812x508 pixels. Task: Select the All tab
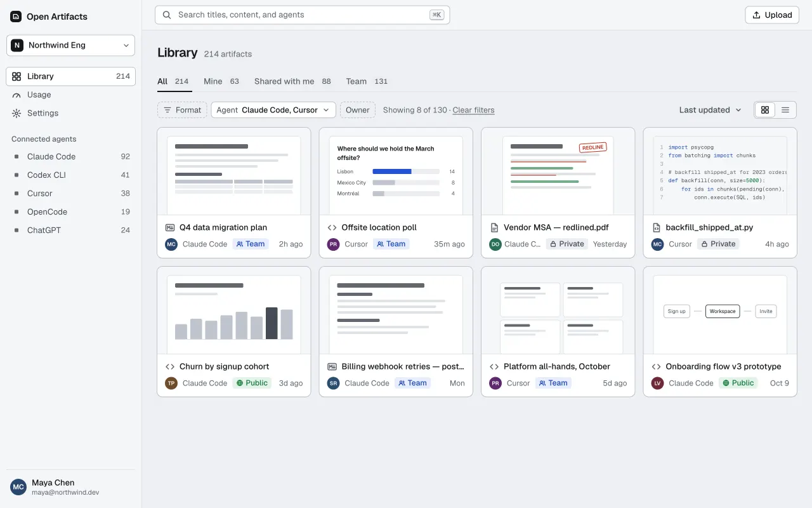[x=173, y=81]
